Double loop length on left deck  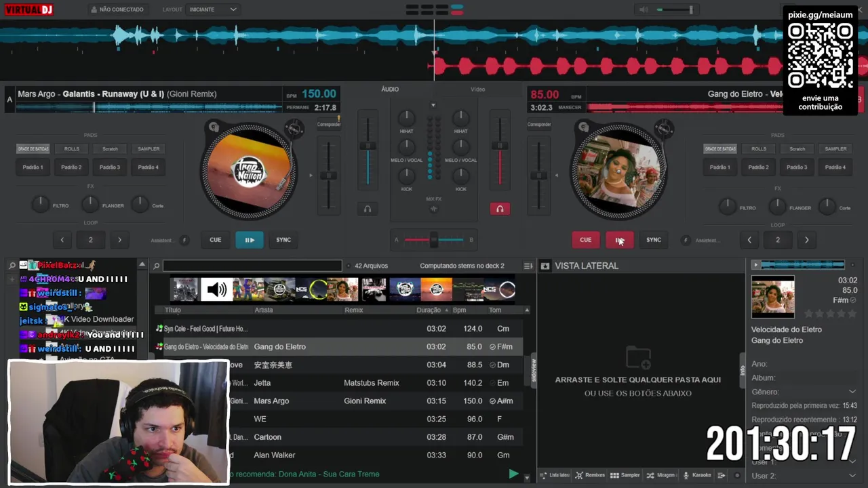tap(119, 239)
